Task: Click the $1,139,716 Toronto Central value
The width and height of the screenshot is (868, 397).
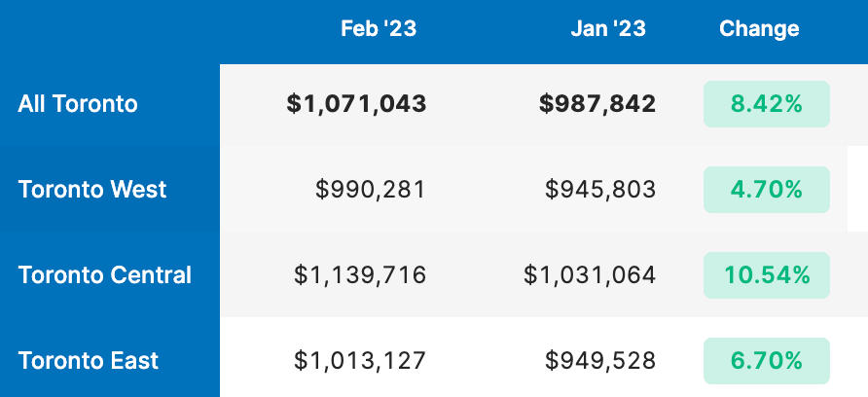Action: (360, 275)
